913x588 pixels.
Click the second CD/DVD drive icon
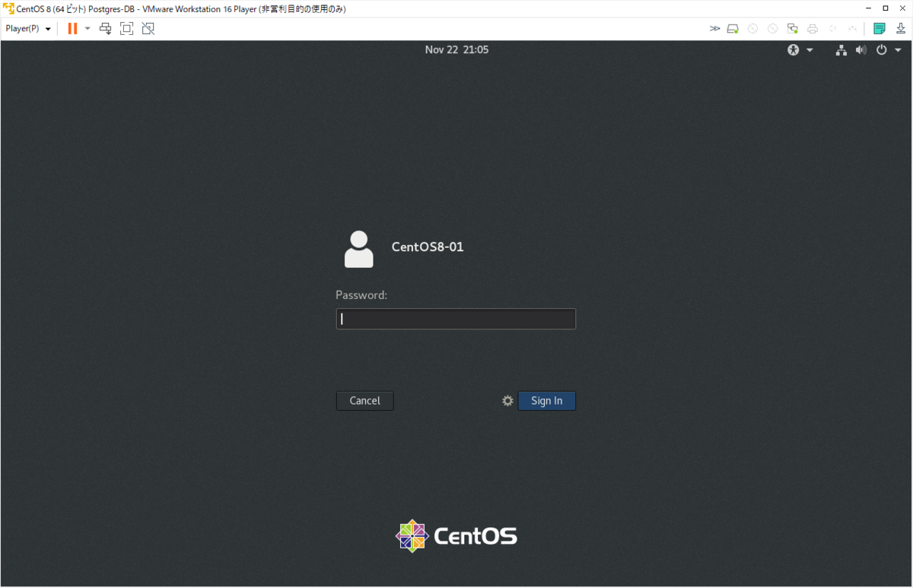point(772,29)
